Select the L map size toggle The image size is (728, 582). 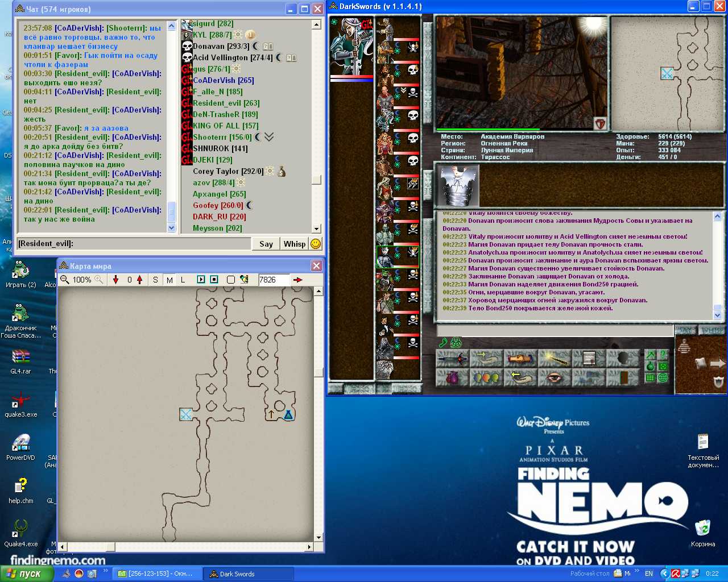tap(183, 280)
